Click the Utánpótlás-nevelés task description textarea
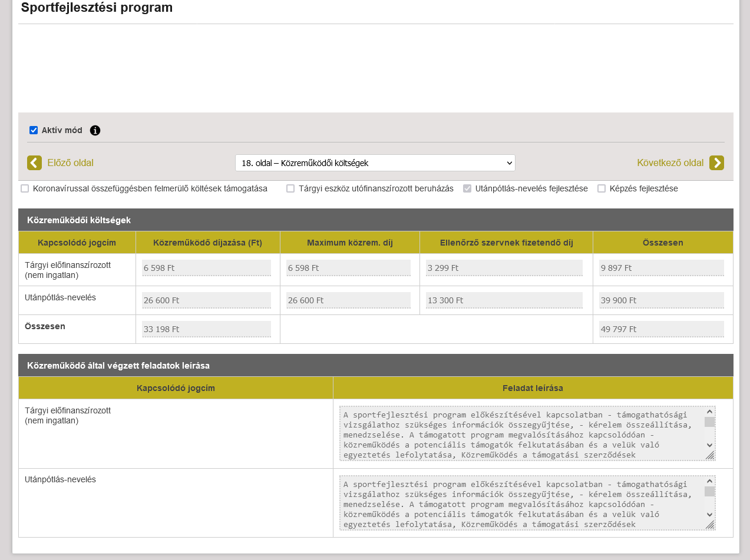750x560 pixels. coord(527,503)
